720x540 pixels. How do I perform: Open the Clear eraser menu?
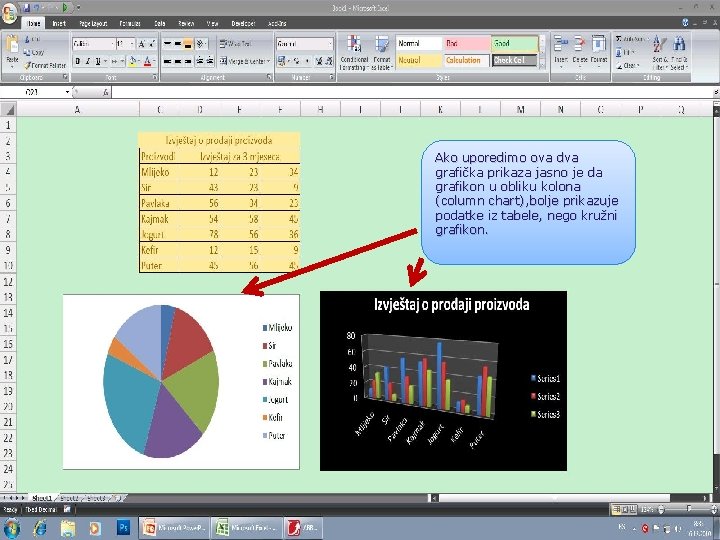click(x=627, y=66)
